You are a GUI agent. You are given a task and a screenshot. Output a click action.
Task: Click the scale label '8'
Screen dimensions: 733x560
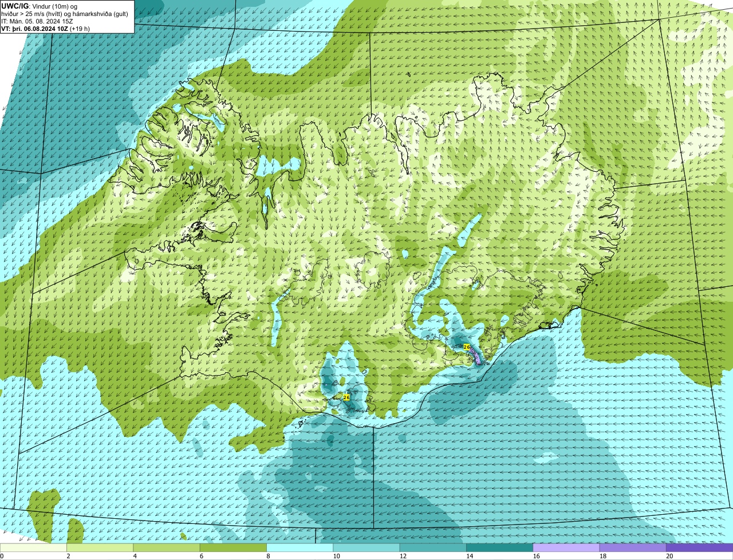click(x=268, y=556)
